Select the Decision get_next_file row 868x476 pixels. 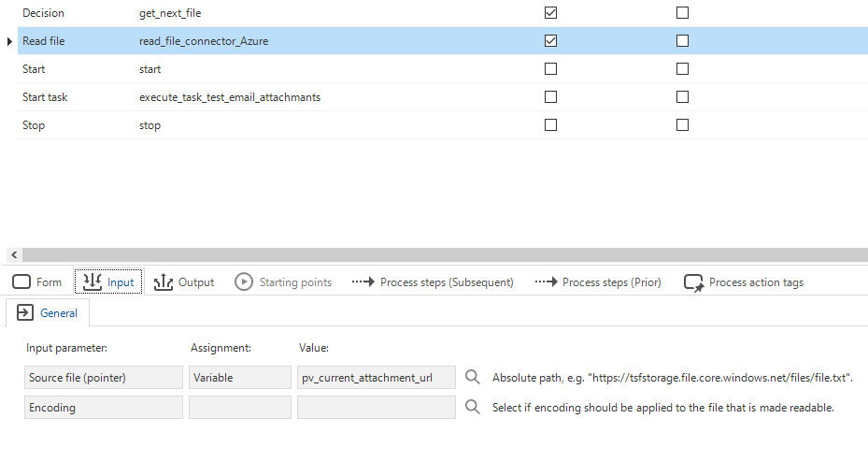pyautogui.click(x=443, y=13)
